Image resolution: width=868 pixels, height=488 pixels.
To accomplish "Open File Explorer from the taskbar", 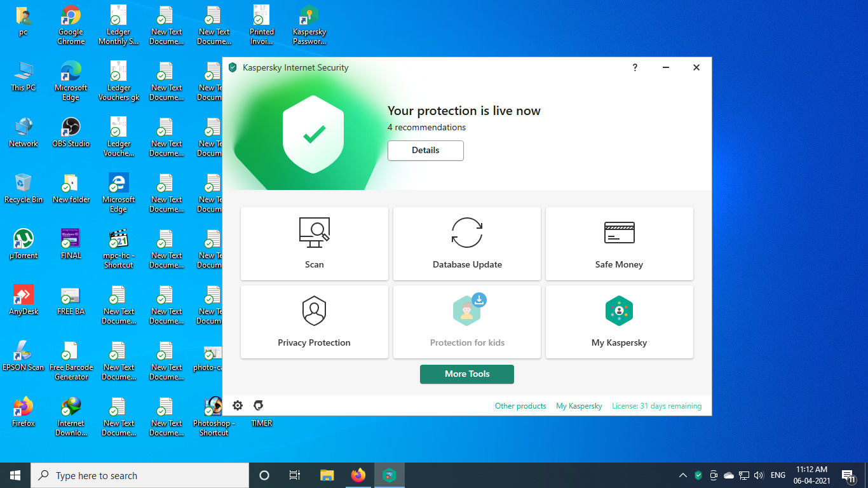I will point(327,475).
